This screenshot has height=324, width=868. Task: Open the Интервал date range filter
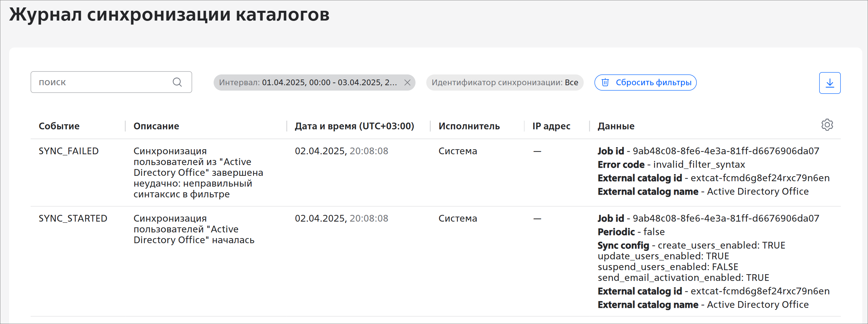coord(308,83)
